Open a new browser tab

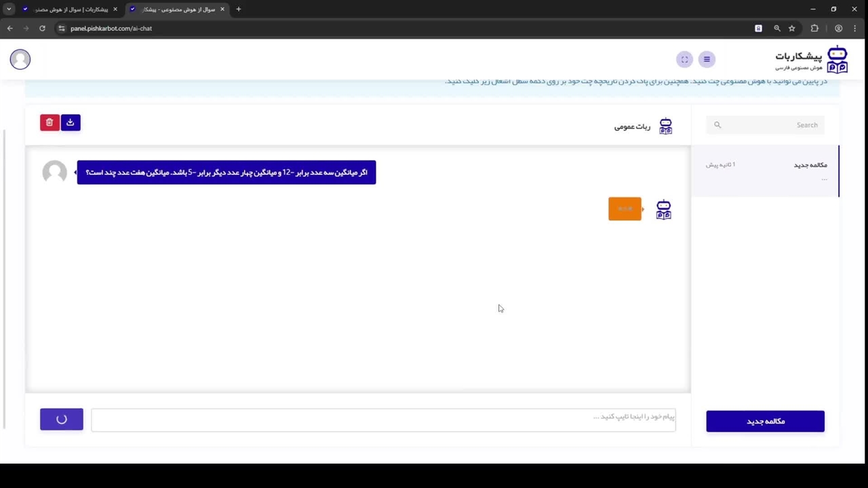tap(239, 9)
